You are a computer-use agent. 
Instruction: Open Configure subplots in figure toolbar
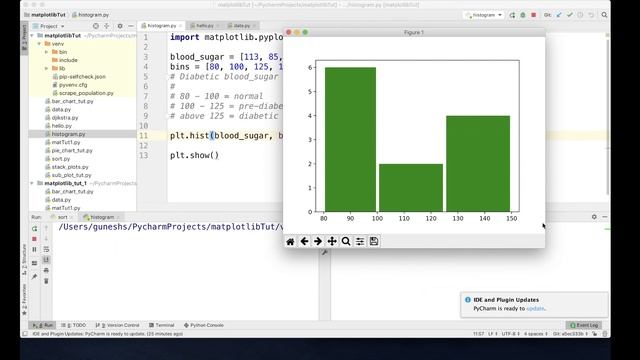click(x=360, y=241)
